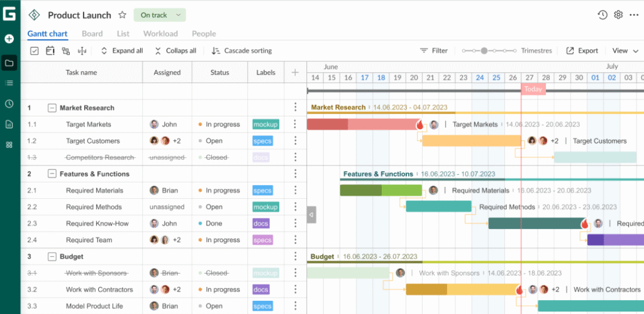
Task: Click Expand all button
Action: [121, 51]
